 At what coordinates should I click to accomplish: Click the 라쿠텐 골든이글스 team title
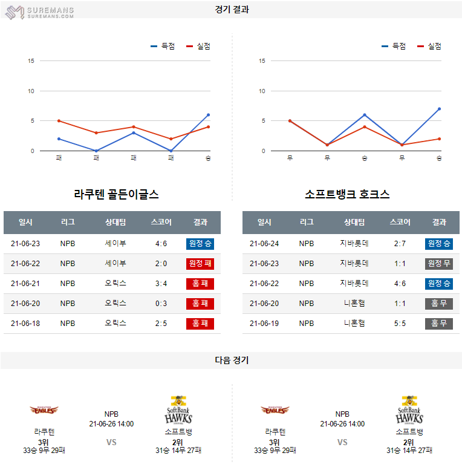tap(116, 195)
